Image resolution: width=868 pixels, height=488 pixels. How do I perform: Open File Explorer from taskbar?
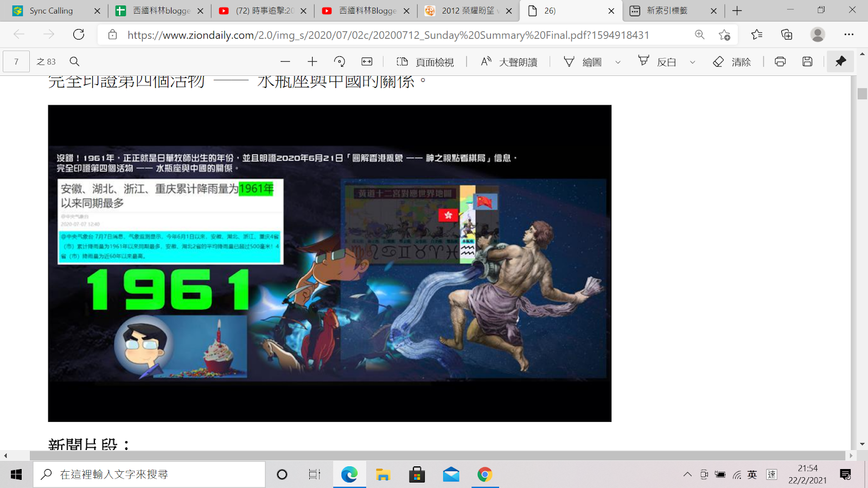pos(383,474)
